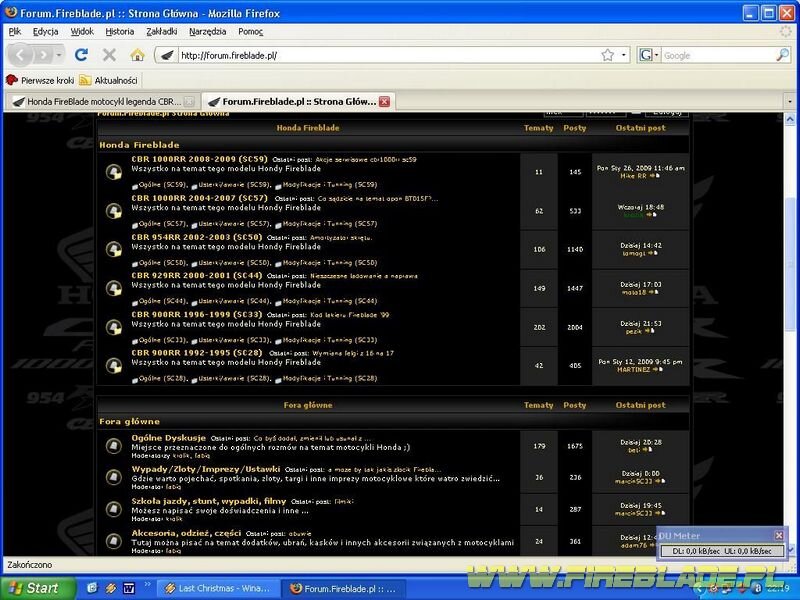800x600 pixels.
Task: Open the back/forward history dropdown arrow
Action: [59, 55]
